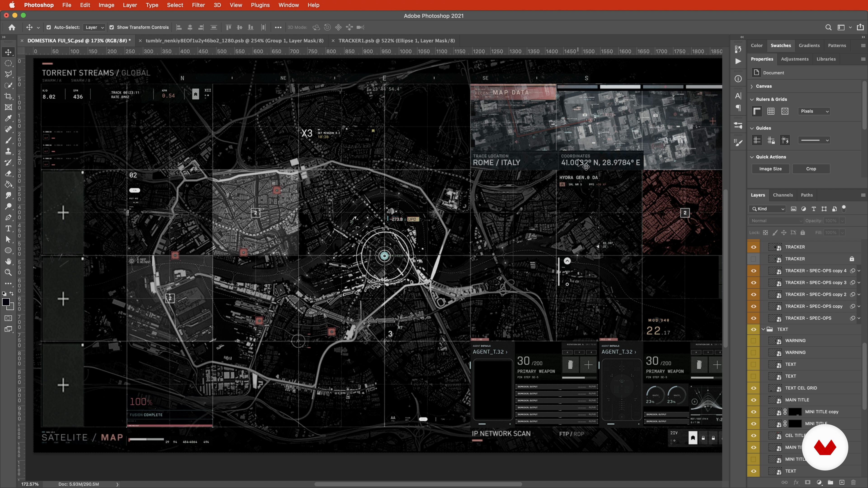The image size is (868, 488).
Task: Open the Auto-Select Layer dropdown
Action: [94, 27]
